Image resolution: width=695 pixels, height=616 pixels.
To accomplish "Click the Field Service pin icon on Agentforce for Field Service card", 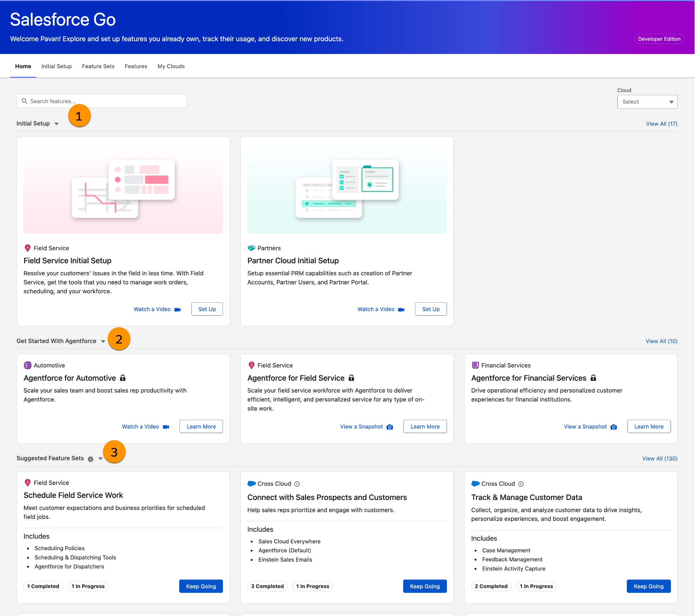I will click(251, 365).
